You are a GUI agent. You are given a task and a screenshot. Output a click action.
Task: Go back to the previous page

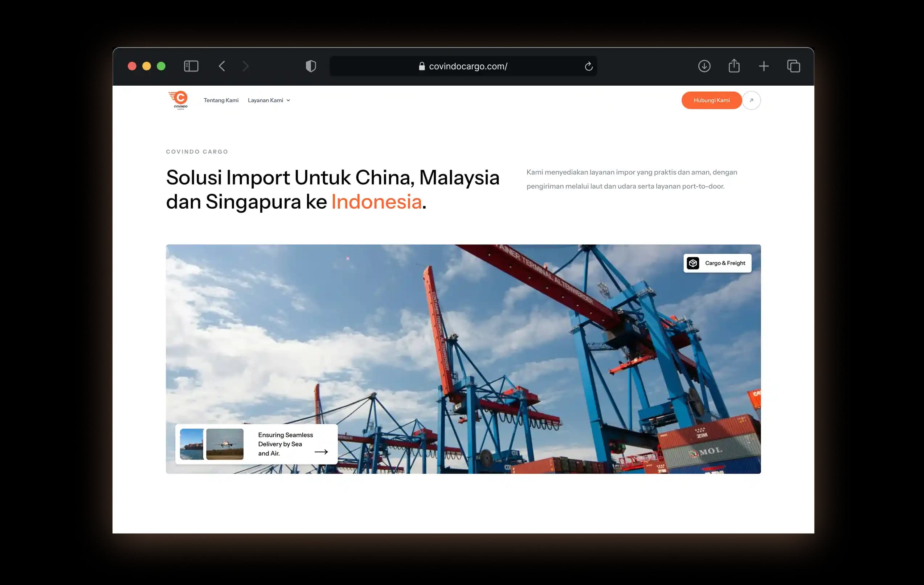(222, 66)
